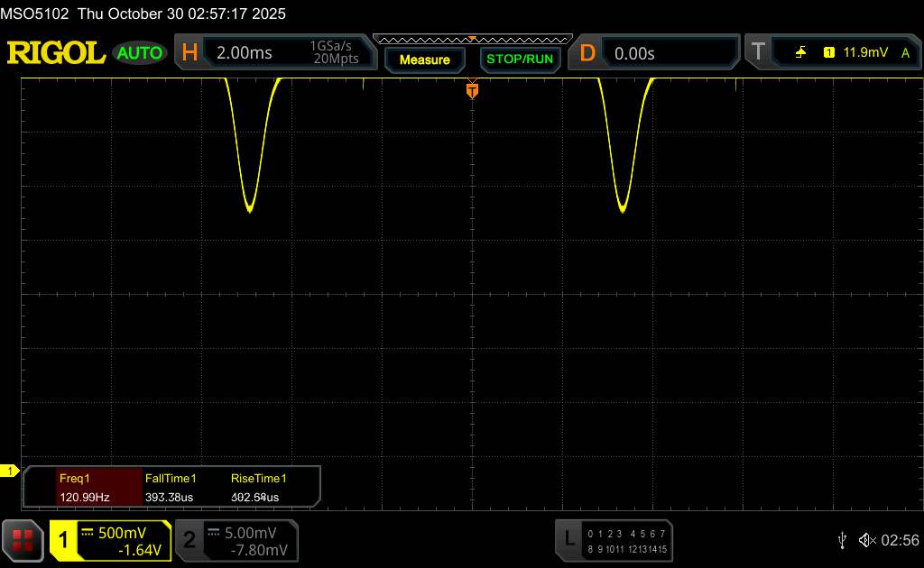The image size is (924, 568).
Task: Click the channel 1 ground level marker
Action: point(11,471)
